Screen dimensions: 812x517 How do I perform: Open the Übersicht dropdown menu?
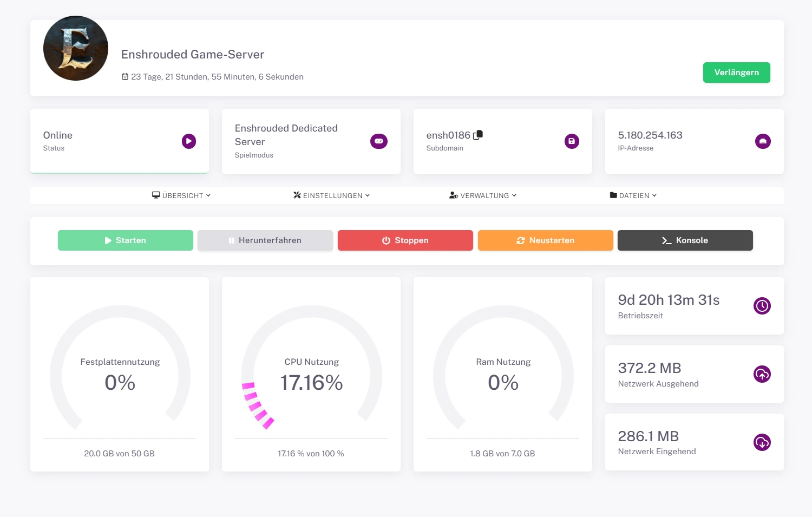[x=181, y=195]
